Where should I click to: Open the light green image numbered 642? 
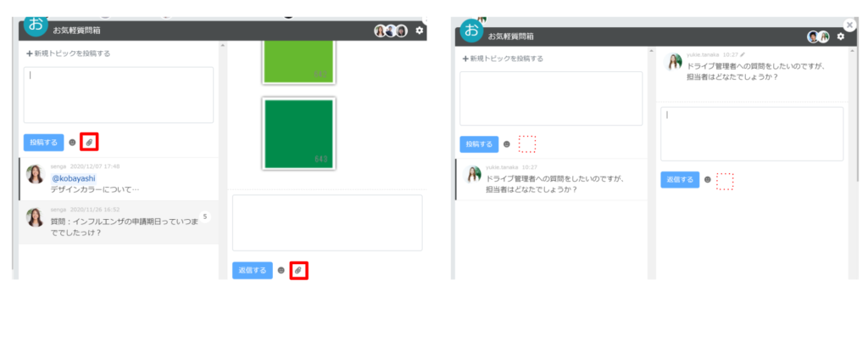point(299,62)
